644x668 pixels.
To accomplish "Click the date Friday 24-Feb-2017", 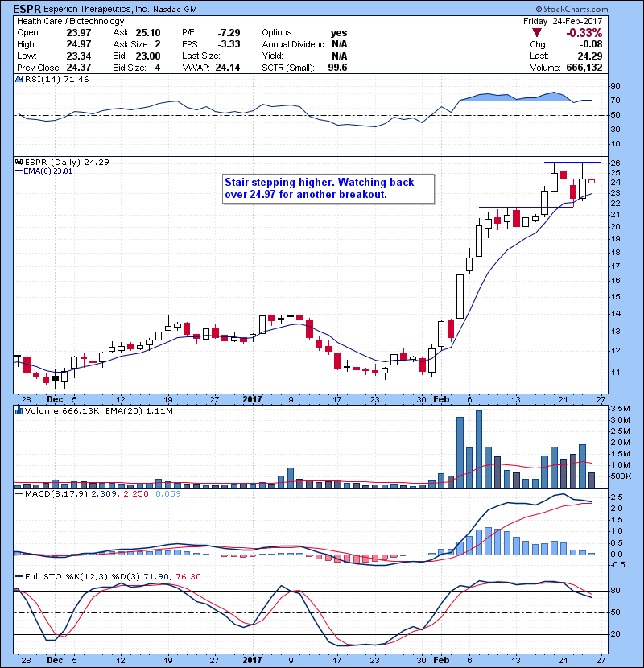I will click(563, 21).
